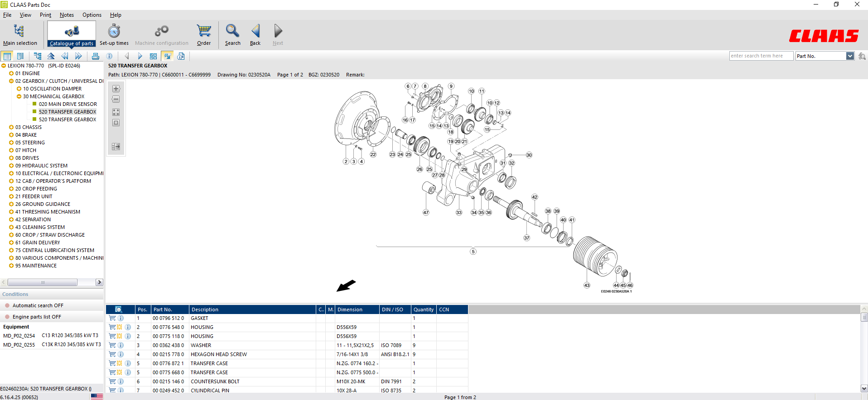Click the blue next-page triangle icon

[140, 56]
